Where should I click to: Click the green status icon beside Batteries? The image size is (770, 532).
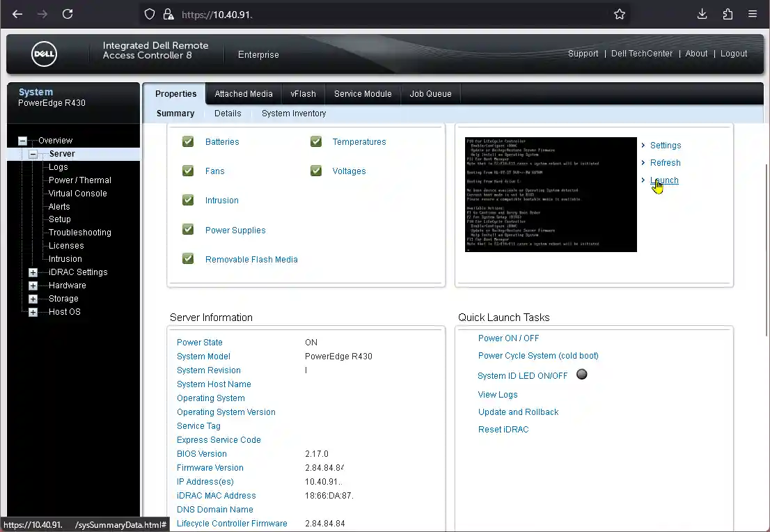click(188, 141)
